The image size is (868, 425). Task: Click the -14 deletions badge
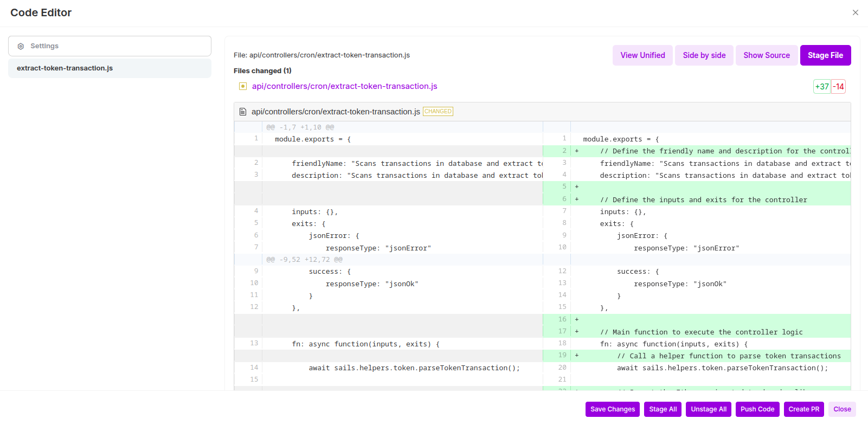tap(838, 87)
